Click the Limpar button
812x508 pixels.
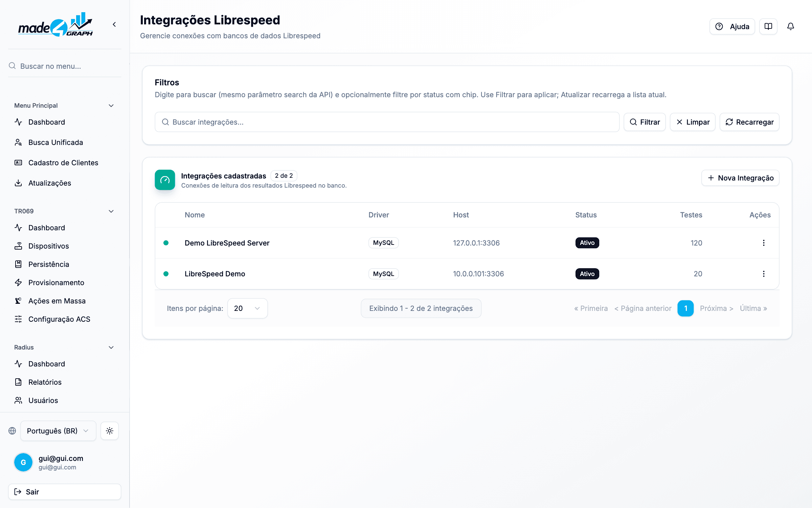pyautogui.click(x=693, y=122)
